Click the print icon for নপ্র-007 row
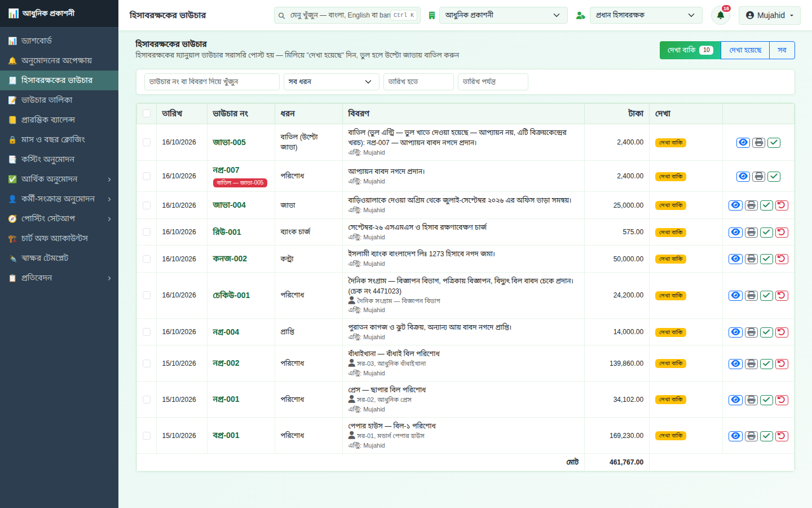This screenshot has width=812, height=508. click(x=759, y=177)
